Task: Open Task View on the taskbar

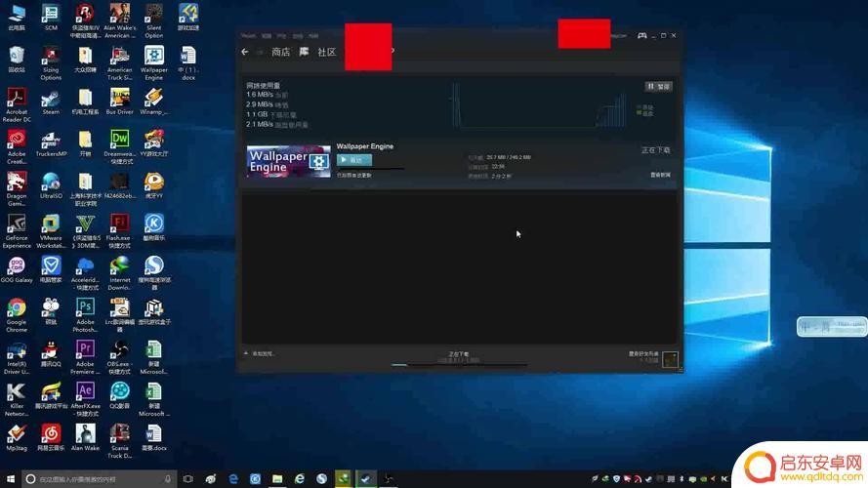Action: click(187, 478)
